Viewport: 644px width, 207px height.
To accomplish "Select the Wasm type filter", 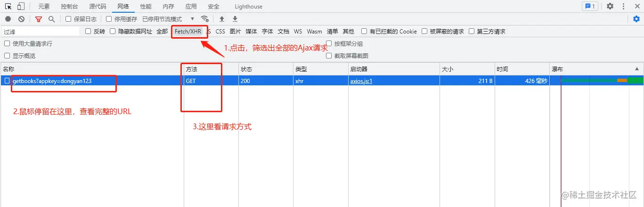I will tap(314, 31).
